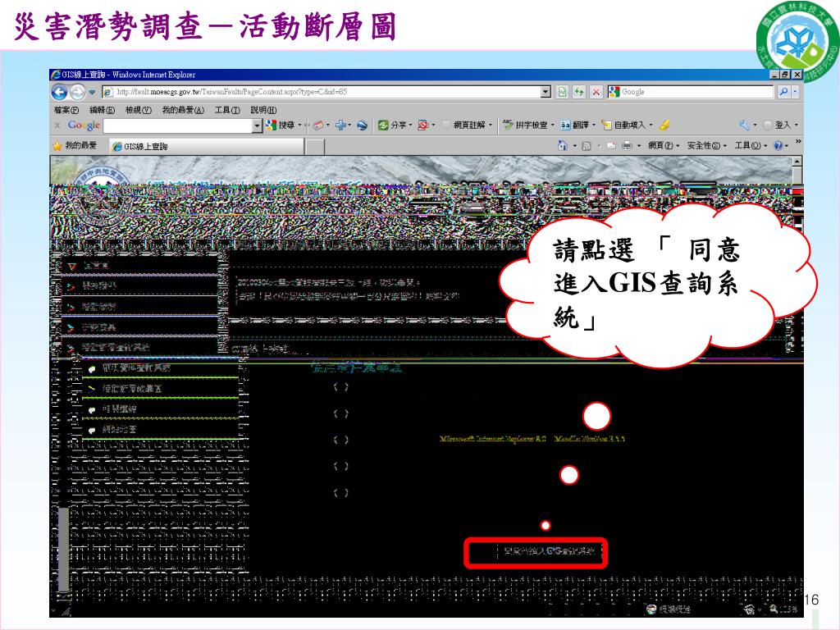Open the status bar zoom level control
Image resolution: width=840 pixels, height=630 pixels.
(x=784, y=609)
